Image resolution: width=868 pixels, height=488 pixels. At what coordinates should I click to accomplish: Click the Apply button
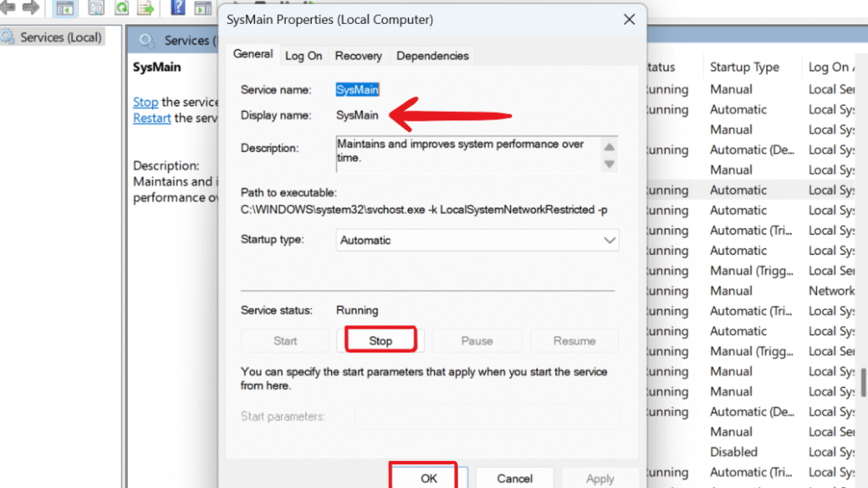(x=599, y=478)
